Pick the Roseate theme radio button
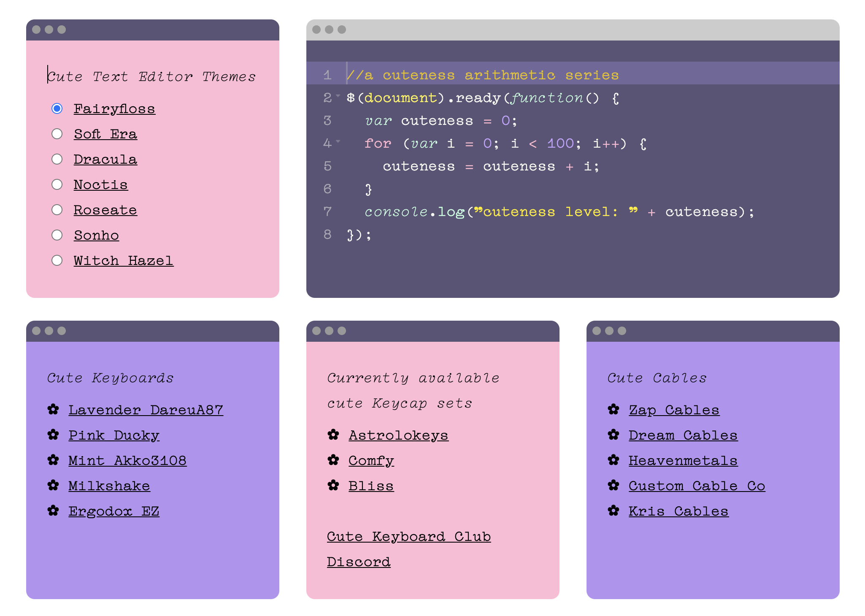865x616 pixels. [57, 210]
